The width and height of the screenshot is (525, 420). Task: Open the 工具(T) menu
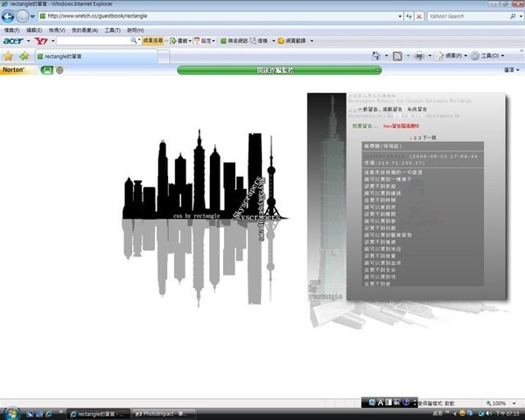[x=113, y=30]
